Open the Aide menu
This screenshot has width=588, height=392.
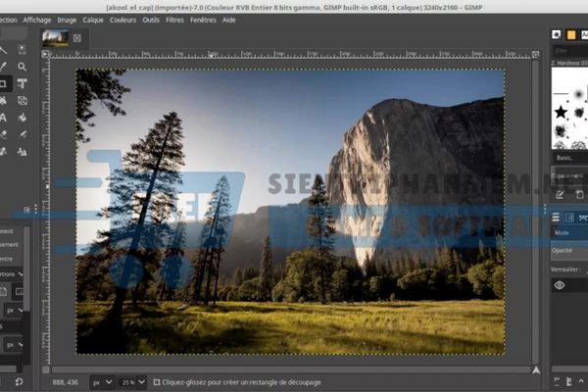pos(229,19)
